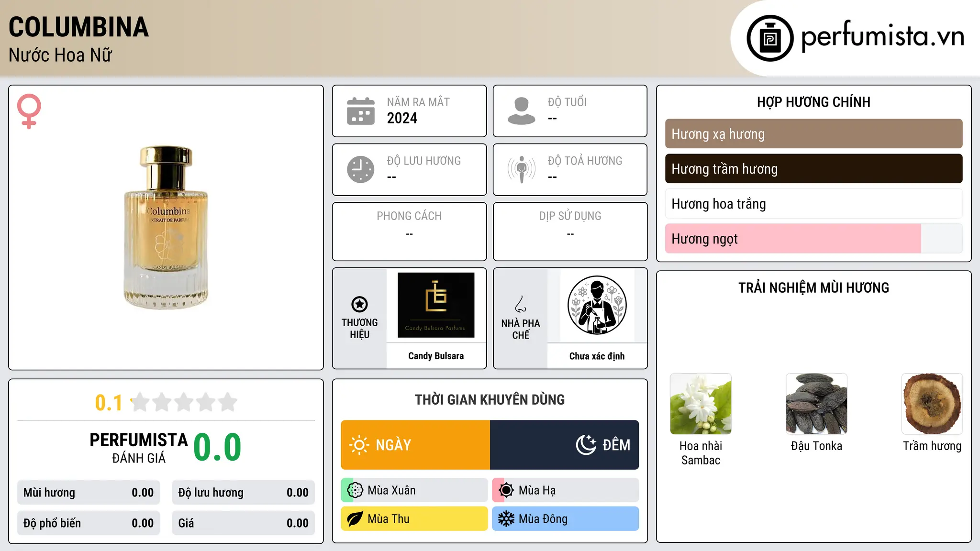The image size is (980, 551).
Task: Click the Nước Hoa Nữ subtitle
Action: coord(60,55)
